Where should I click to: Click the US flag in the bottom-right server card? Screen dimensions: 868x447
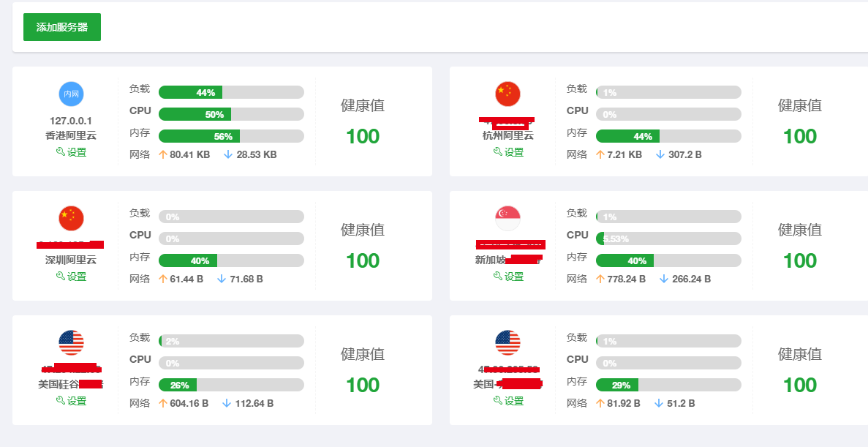point(507,342)
